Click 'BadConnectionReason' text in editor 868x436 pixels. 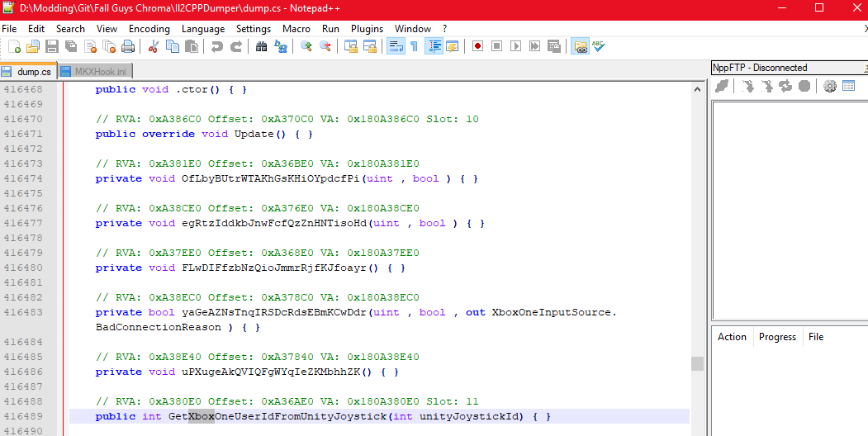[159, 327]
